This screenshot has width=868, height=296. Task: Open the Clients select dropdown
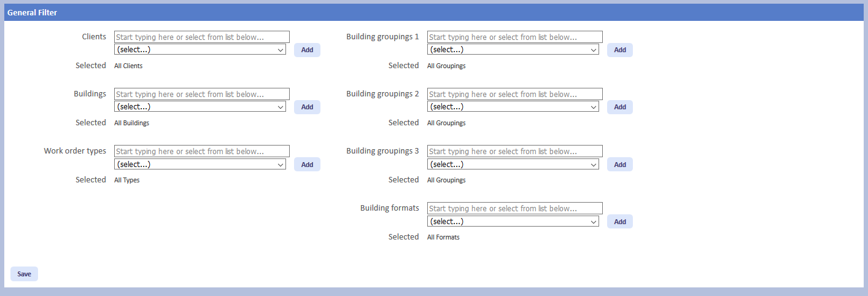pyautogui.click(x=200, y=50)
